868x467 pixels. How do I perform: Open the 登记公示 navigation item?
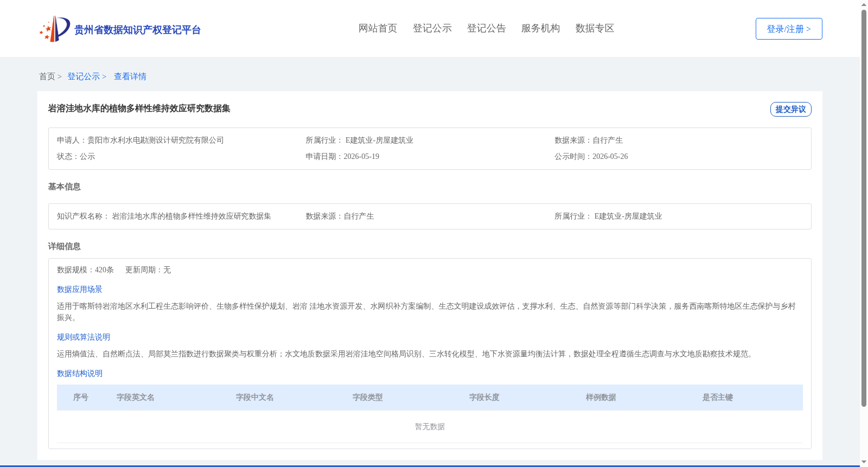tap(432, 28)
